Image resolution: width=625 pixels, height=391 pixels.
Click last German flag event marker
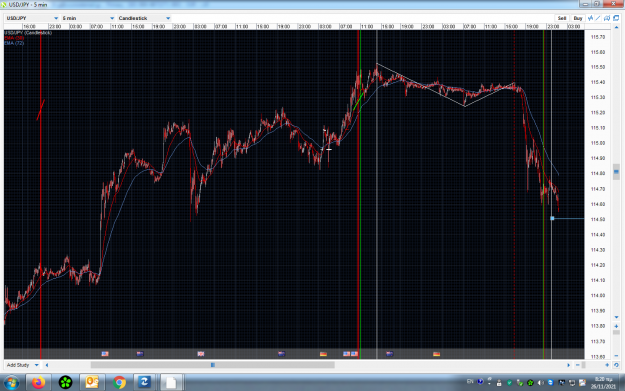pyautogui.click(x=436, y=354)
